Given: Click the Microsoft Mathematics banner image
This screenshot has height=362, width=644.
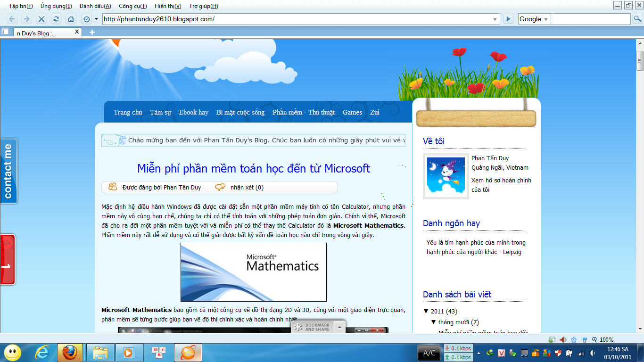Looking at the screenshot, I should click(254, 272).
